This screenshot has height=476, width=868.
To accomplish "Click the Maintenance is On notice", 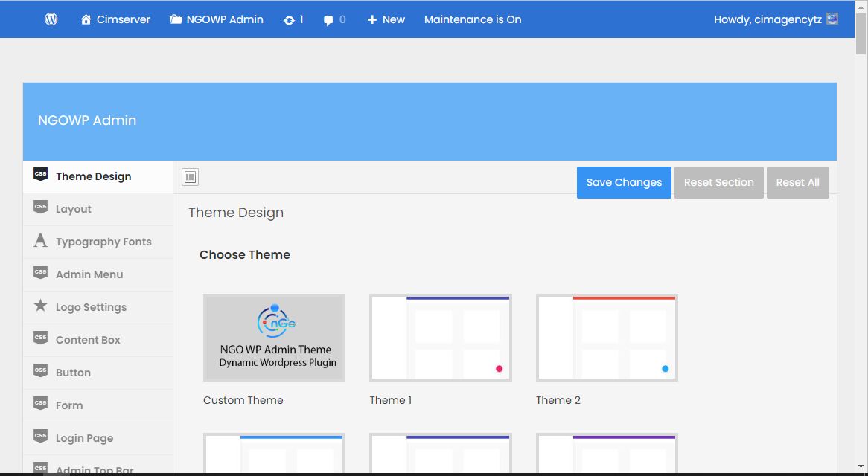I will [x=473, y=19].
